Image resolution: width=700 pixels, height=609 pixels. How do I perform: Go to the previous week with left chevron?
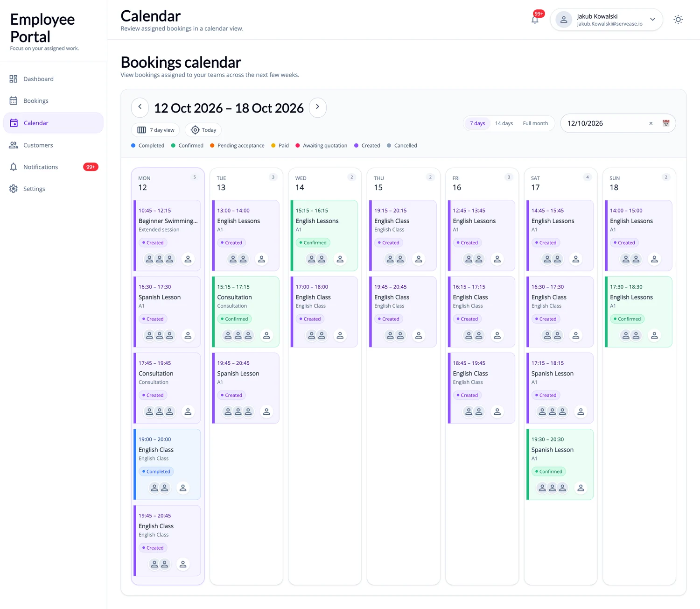[140, 107]
